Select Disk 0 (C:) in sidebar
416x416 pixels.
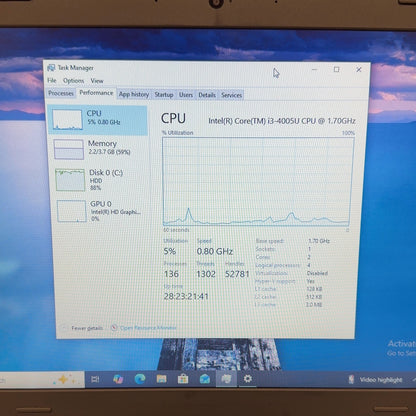pyautogui.click(x=98, y=180)
